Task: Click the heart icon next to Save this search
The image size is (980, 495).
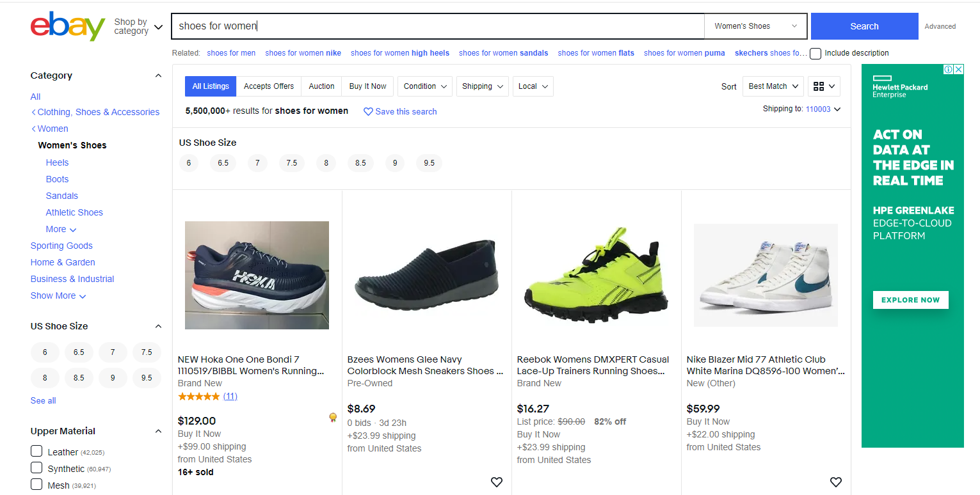Action: pyautogui.click(x=368, y=111)
